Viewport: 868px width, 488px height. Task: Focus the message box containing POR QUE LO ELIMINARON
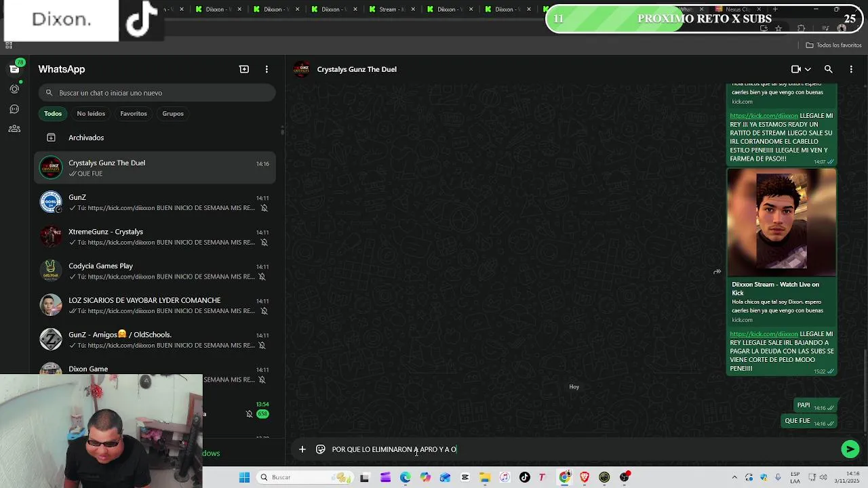[x=583, y=449]
